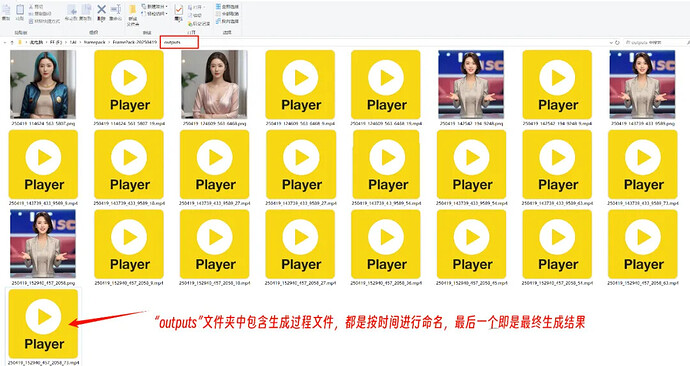Select video 250419_143739_433_9589_9.mp4
This screenshot has height=366, width=690.
(x=43, y=168)
